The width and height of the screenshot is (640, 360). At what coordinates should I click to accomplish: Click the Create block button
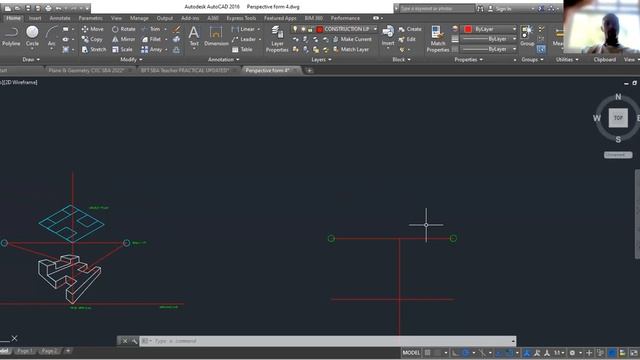tap(410, 29)
